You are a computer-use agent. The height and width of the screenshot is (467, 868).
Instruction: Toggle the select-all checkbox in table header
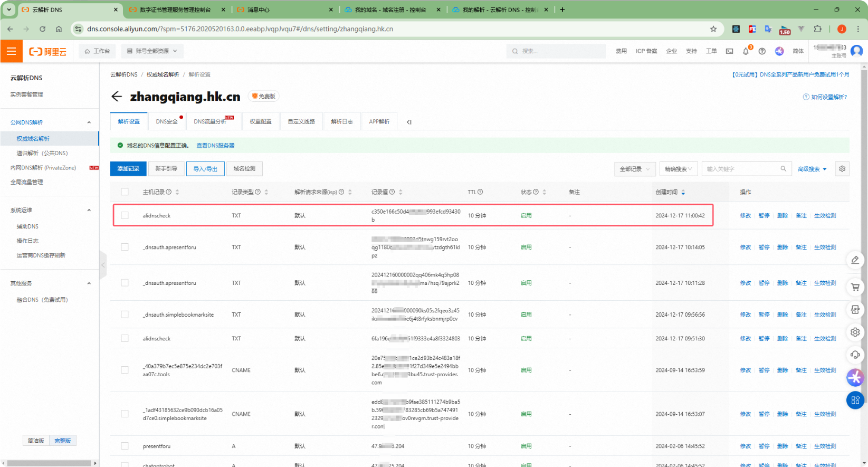click(x=125, y=192)
